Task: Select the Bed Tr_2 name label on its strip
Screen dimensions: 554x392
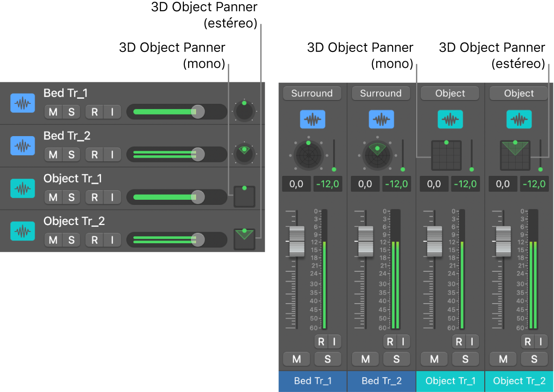Action: pyautogui.click(x=381, y=381)
